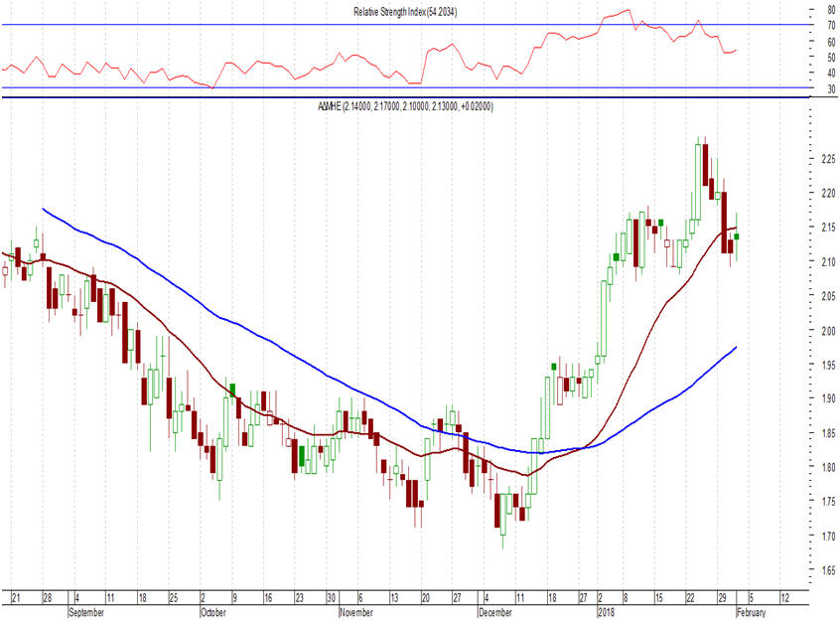Image resolution: width=840 pixels, height=620 pixels.
Task: Click the 1.95 price axis label
Action: tap(828, 365)
